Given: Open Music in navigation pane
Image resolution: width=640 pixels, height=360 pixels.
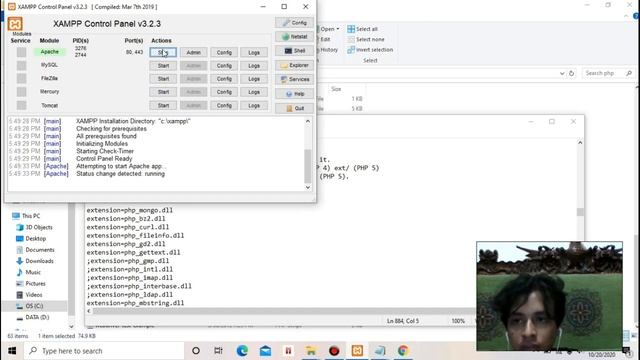Looking at the screenshot, I should coord(29,272).
